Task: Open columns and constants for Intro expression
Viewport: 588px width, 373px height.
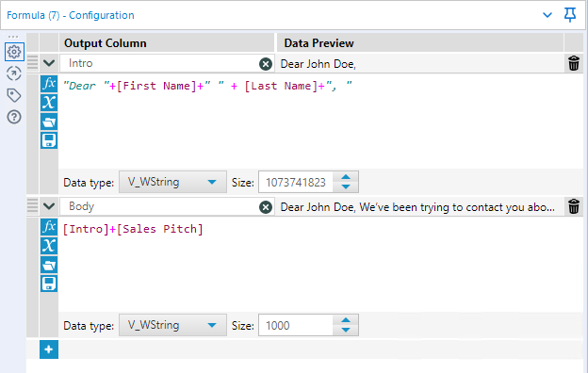Action: click(x=49, y=103)
